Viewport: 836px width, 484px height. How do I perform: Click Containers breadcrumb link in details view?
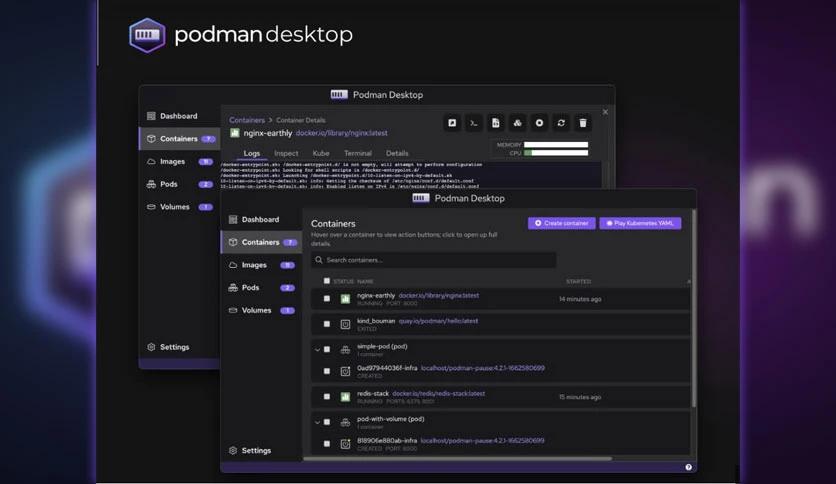247,120
